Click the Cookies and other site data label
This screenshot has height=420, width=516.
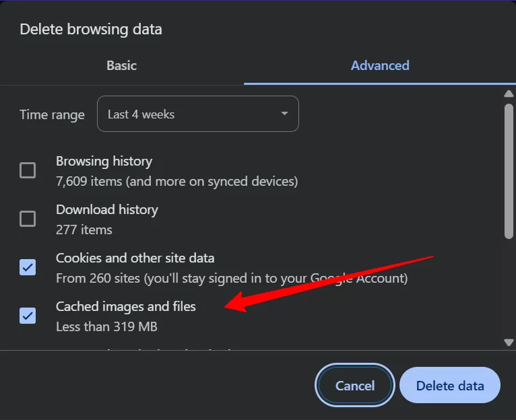[x=135, y=258]
